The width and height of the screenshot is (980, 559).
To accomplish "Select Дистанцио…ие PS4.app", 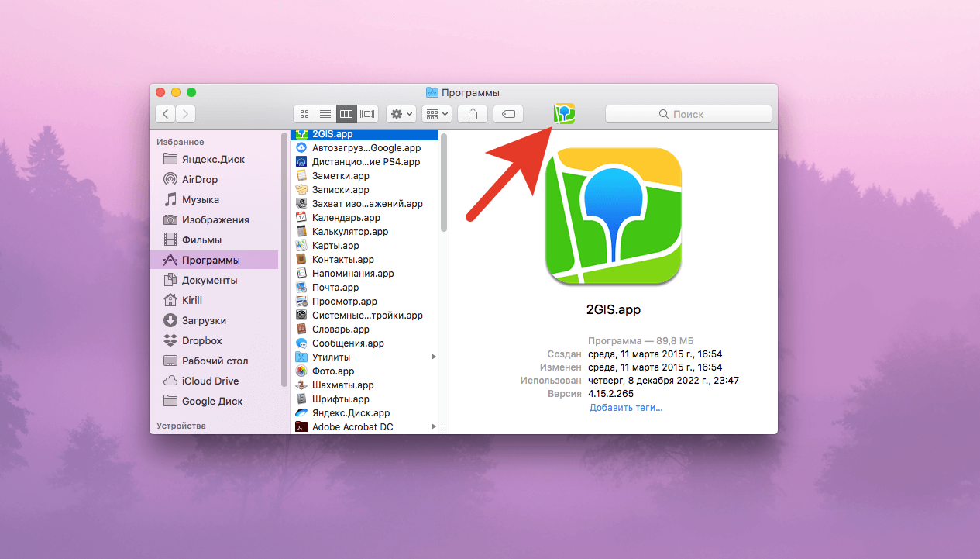I will pos(364,161).
